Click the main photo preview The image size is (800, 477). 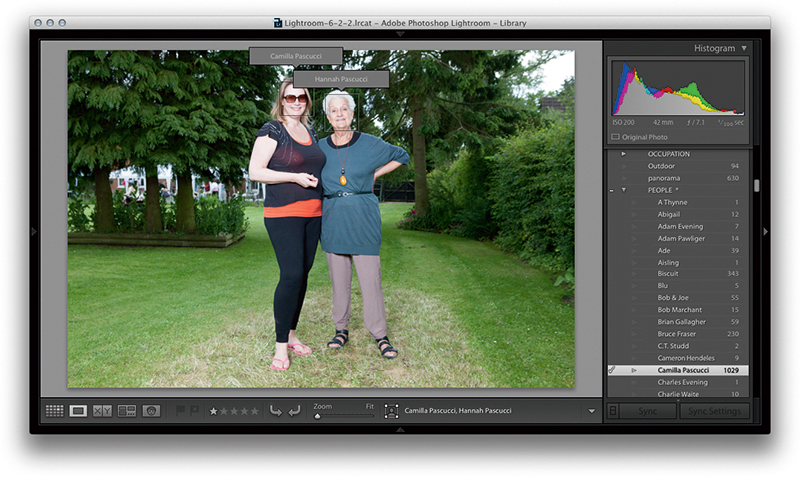point(321,219)
